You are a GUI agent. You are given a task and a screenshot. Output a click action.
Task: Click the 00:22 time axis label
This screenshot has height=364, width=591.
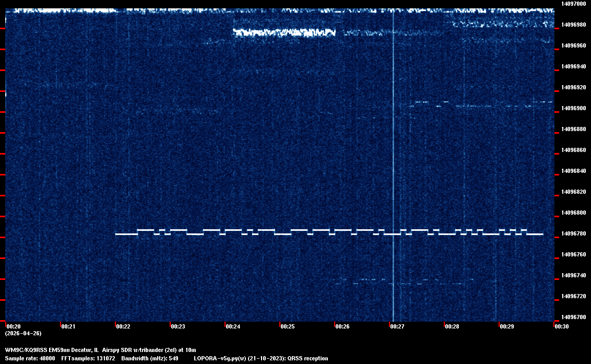click(123, 326)
